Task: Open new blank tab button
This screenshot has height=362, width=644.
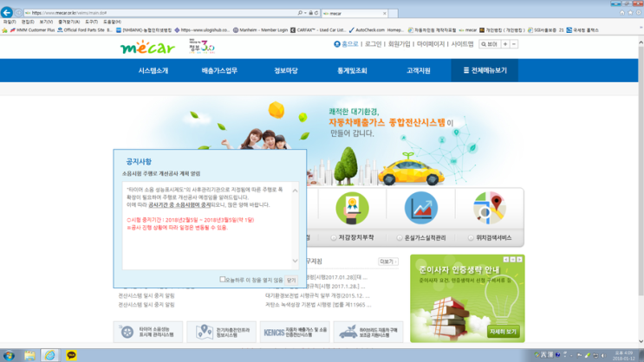Action: 393,13
